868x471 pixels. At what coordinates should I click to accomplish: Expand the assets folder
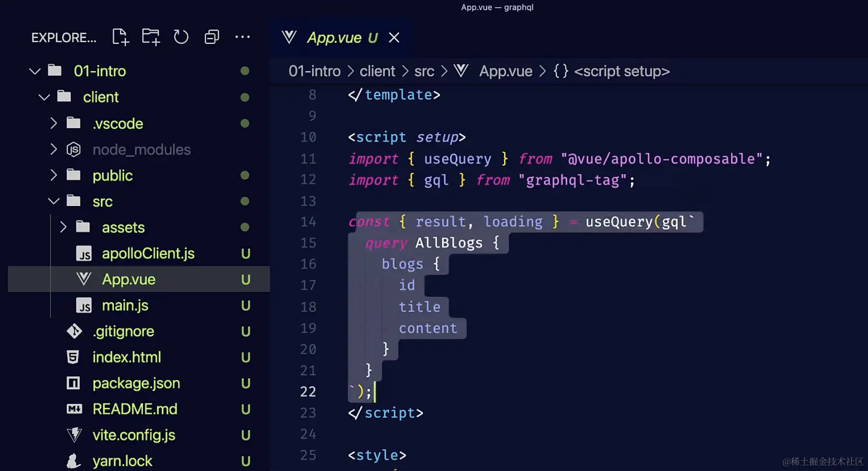point(63,227)
